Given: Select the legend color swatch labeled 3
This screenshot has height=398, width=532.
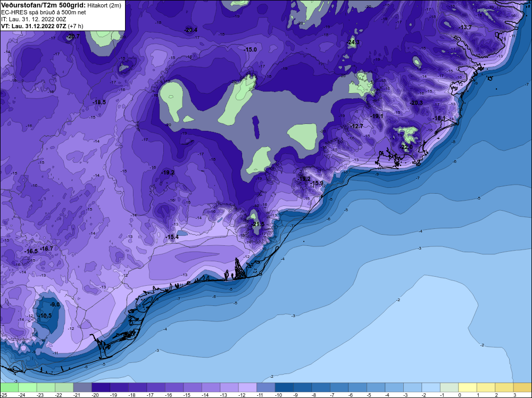Looking at the screenshot, I should 522,387.
